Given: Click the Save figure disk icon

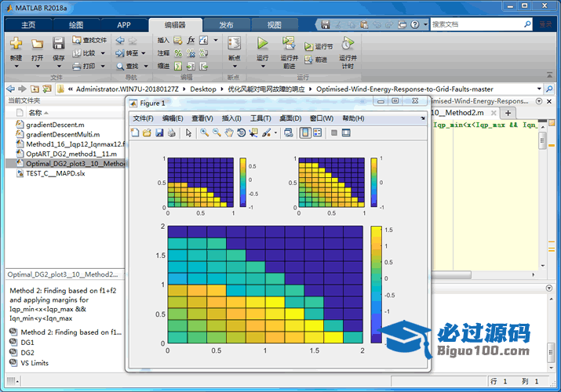Looking at the screenshot, I should coord(159,132).
